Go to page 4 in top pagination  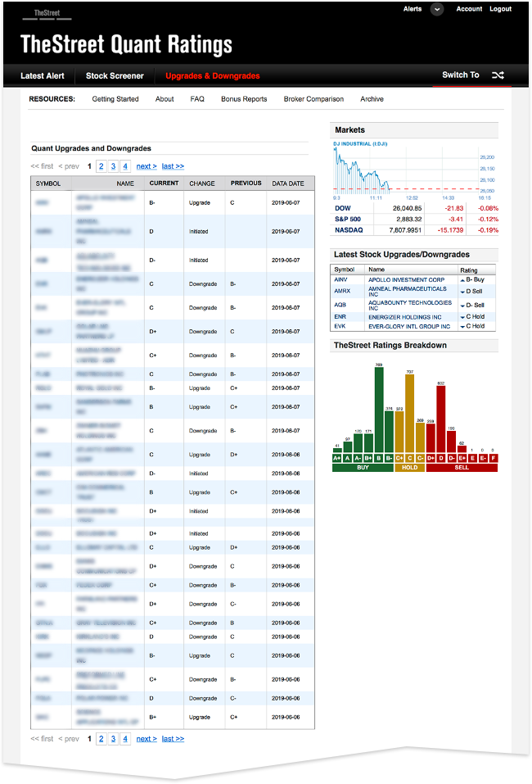(125, 166)
